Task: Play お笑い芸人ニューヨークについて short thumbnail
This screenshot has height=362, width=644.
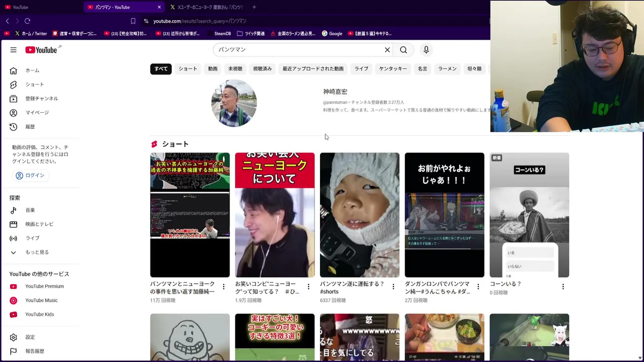Action: pos(275,215)
